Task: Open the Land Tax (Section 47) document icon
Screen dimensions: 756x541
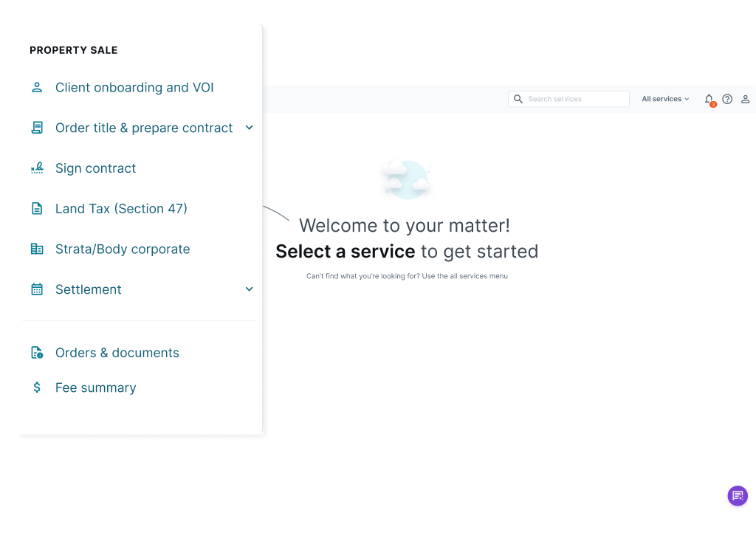Action: 37,208
